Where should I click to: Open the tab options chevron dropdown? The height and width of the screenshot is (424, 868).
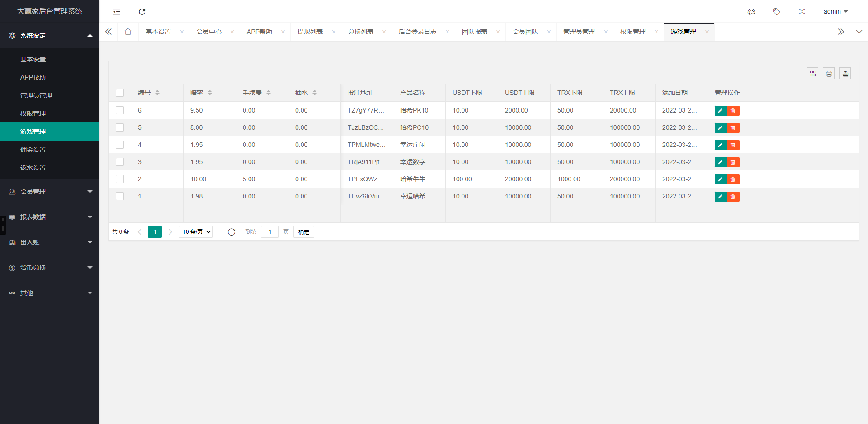tap(859, 32)
